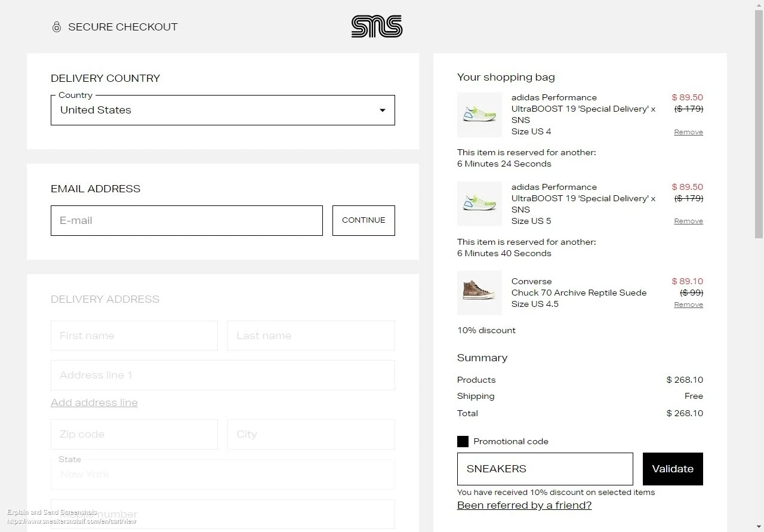The width and height of the screenshot is (764, 532).
Task: Click the 6 Minutes 40 Seconds reservation timer
Action: coord(504,253)
